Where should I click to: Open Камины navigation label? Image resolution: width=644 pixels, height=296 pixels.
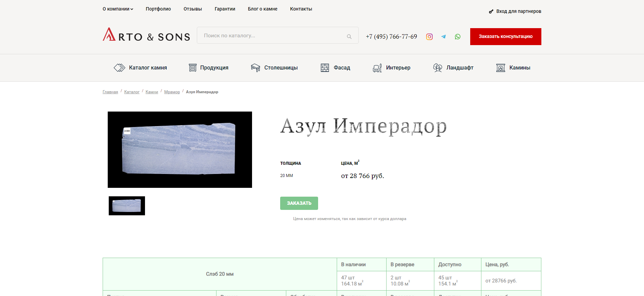[x=520, y=68]
